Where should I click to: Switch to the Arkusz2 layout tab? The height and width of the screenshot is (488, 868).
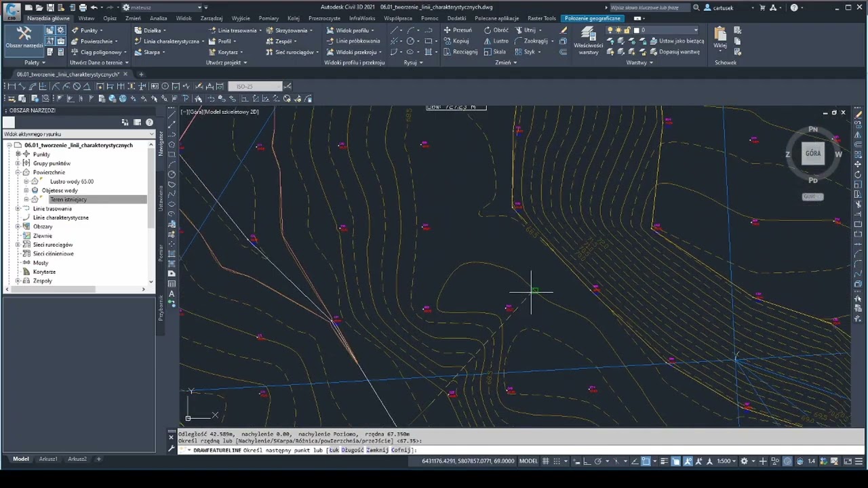[x=77, y=459]
